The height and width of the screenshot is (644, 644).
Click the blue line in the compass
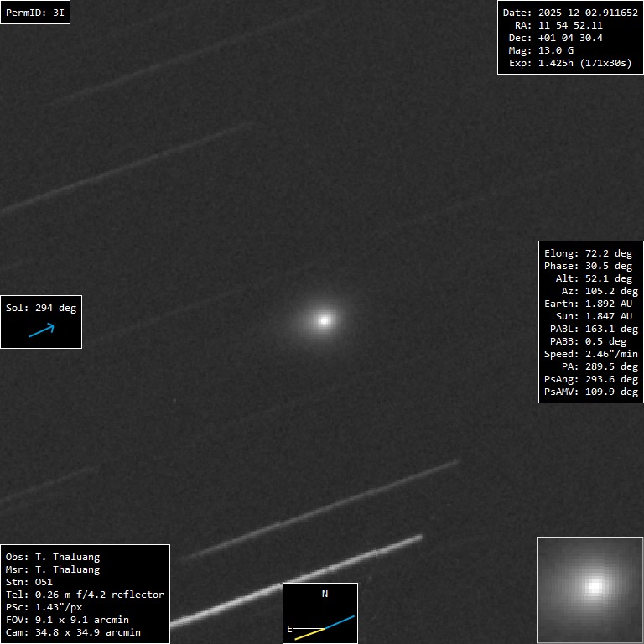[340, 622]
